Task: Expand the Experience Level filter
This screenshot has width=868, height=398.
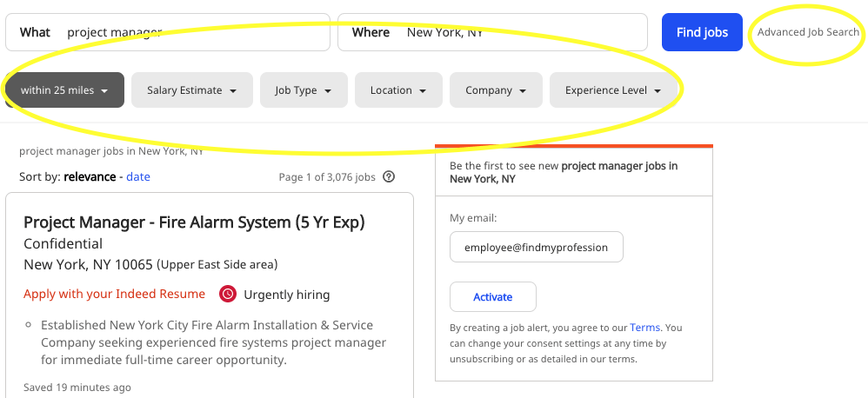Action: click(x=613, y=90)
